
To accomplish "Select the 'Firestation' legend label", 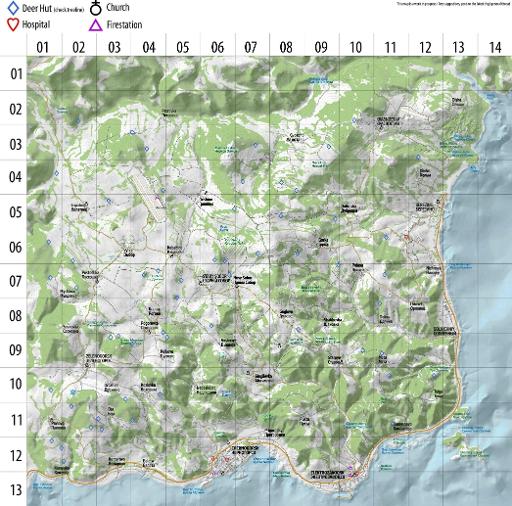I will tap(124, 25).
